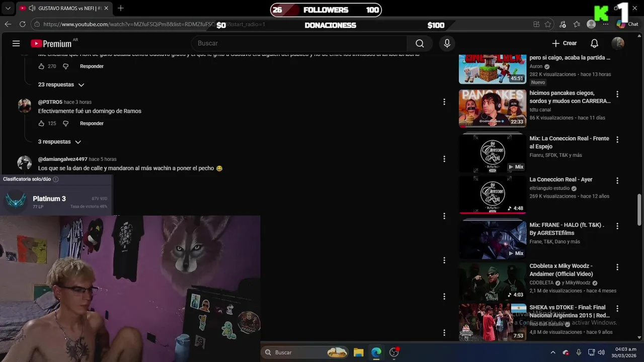Open OBS Studio from taskbar
Screen dimensions: 644x362
click(x=394, y=352)
